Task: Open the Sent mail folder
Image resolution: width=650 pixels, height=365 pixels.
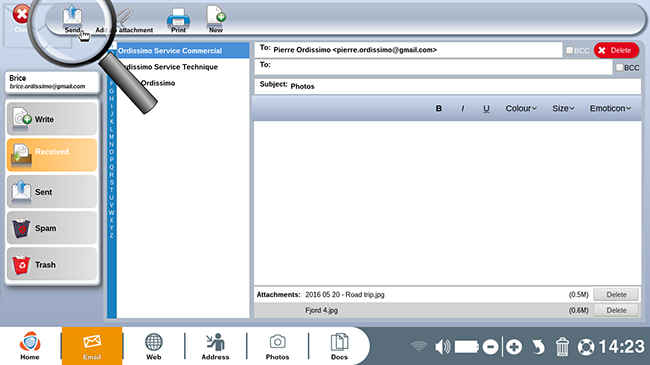Action: click(x=52, y=192)
